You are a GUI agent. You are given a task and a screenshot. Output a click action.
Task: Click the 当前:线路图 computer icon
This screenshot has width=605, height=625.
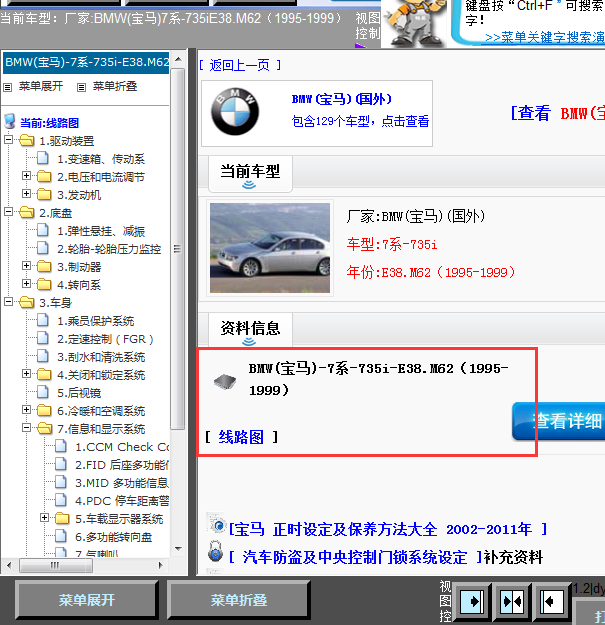click(10, 121)
